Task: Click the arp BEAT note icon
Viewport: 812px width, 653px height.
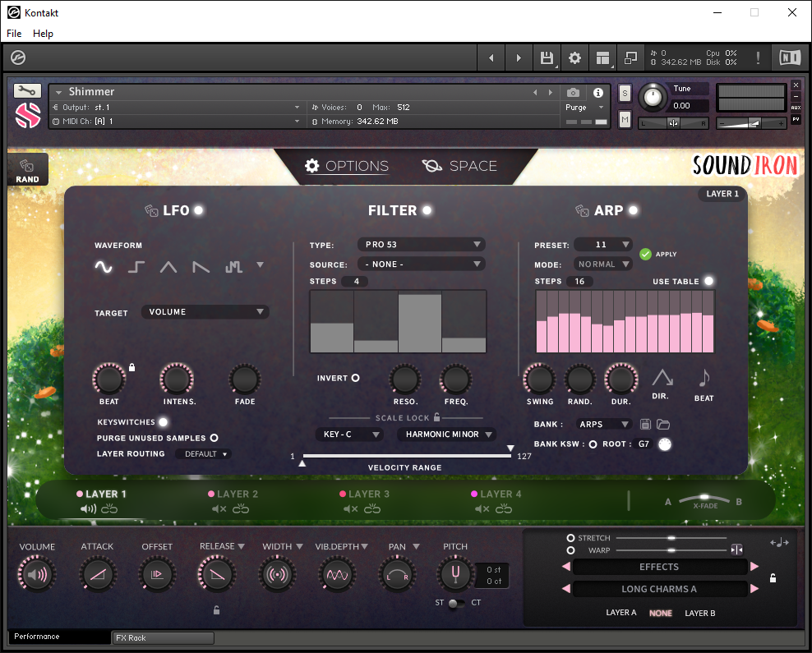Action: [704, 378]
